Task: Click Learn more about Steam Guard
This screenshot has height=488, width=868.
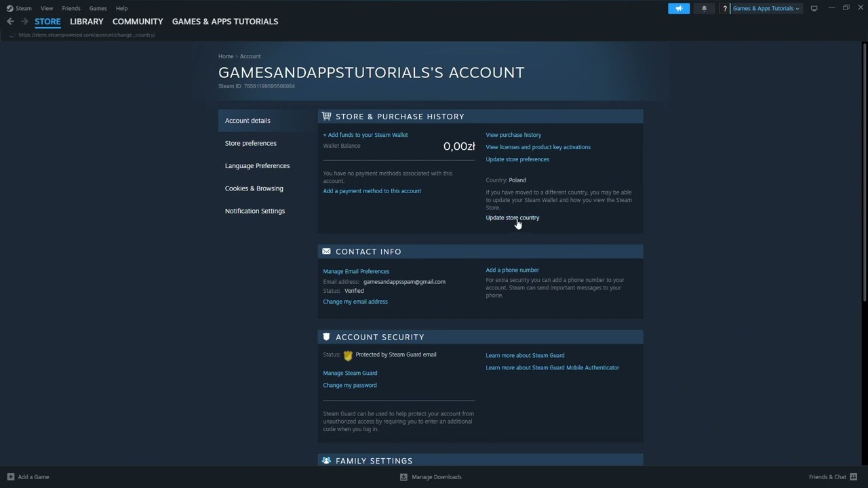Action: point(525,355)
